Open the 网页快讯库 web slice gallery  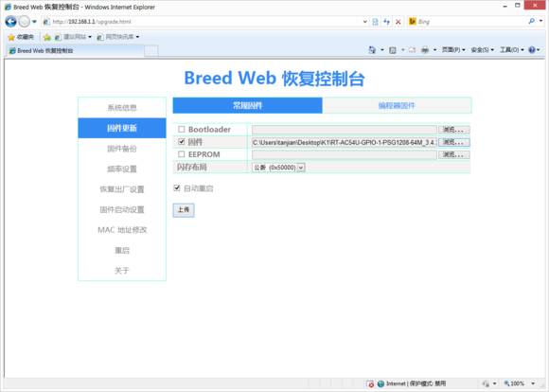[118, 37]
